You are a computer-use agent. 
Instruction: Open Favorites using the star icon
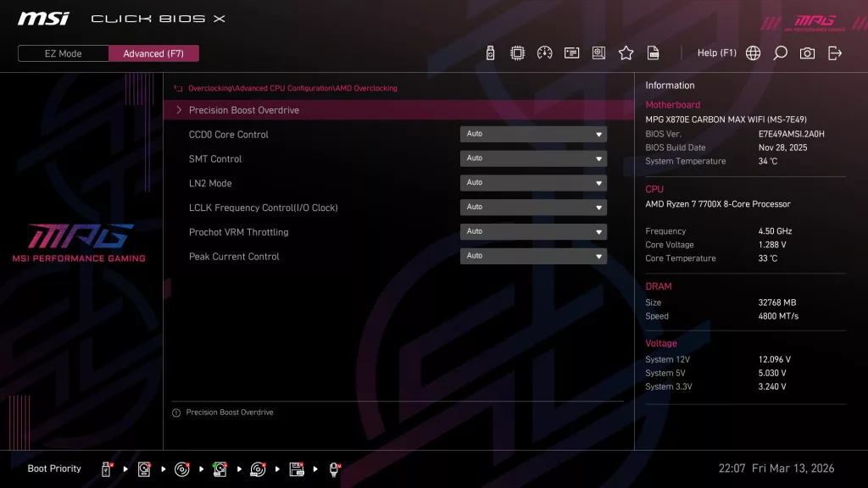tap(626, 53)
